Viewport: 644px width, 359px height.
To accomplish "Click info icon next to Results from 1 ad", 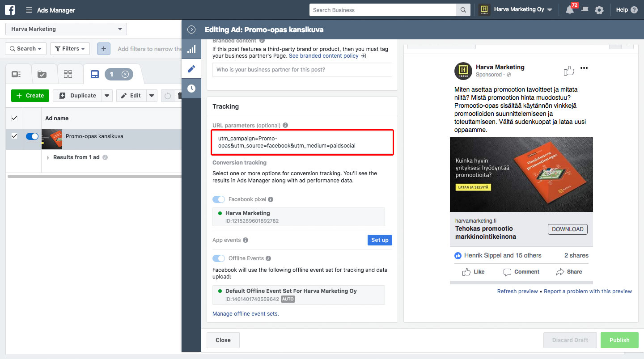I will (x=105, y=157).
